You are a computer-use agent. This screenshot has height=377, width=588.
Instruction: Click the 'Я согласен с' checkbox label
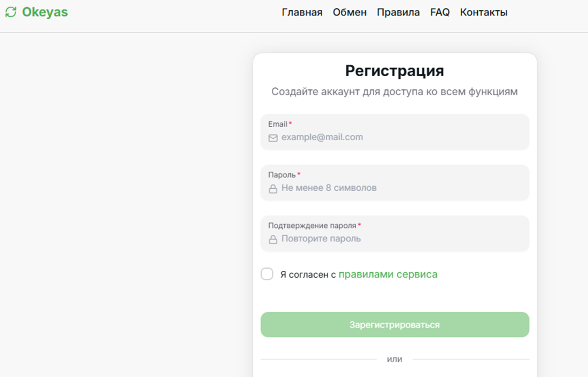308,275
